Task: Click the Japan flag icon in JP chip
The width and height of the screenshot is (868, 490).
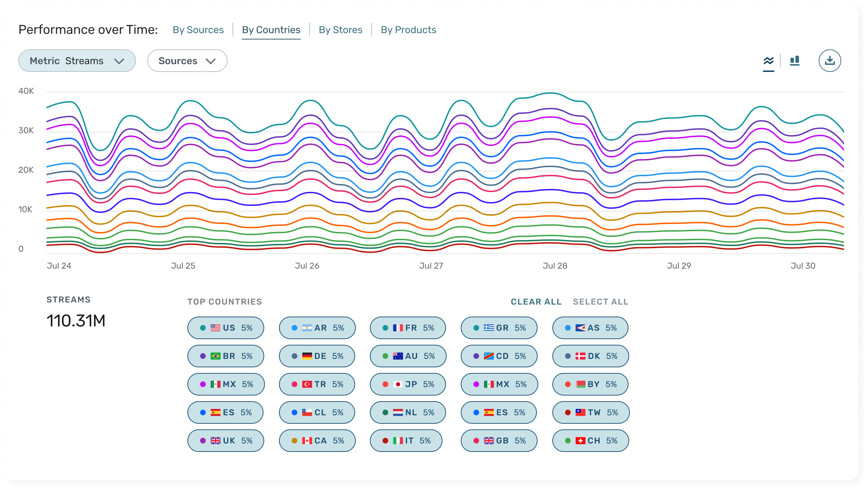Action: (x=398, y=384)
